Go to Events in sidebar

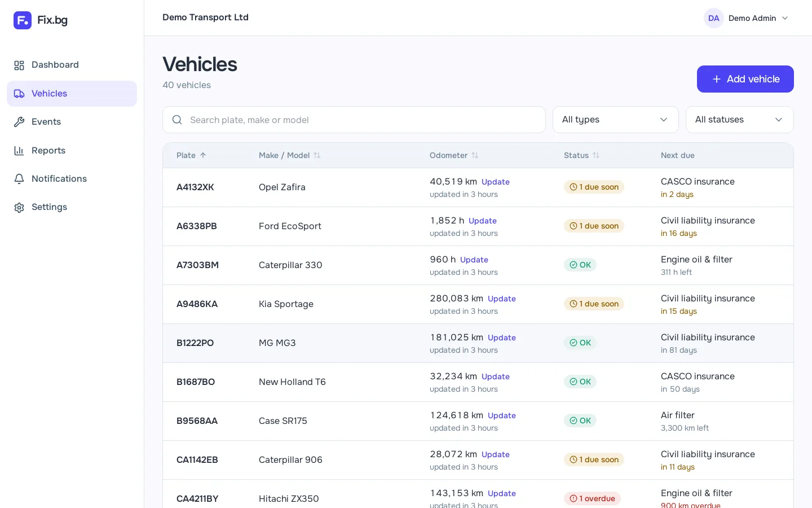tap(72, 122)
